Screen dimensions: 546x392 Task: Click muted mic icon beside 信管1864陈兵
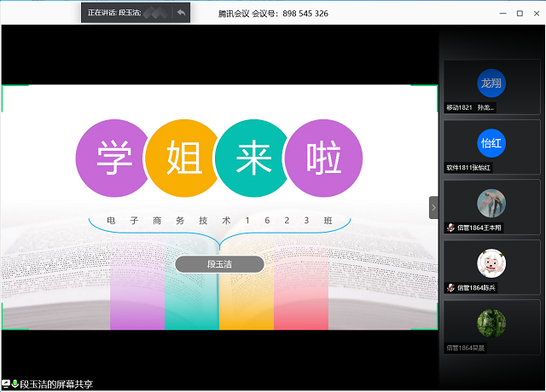click(450, 288)
